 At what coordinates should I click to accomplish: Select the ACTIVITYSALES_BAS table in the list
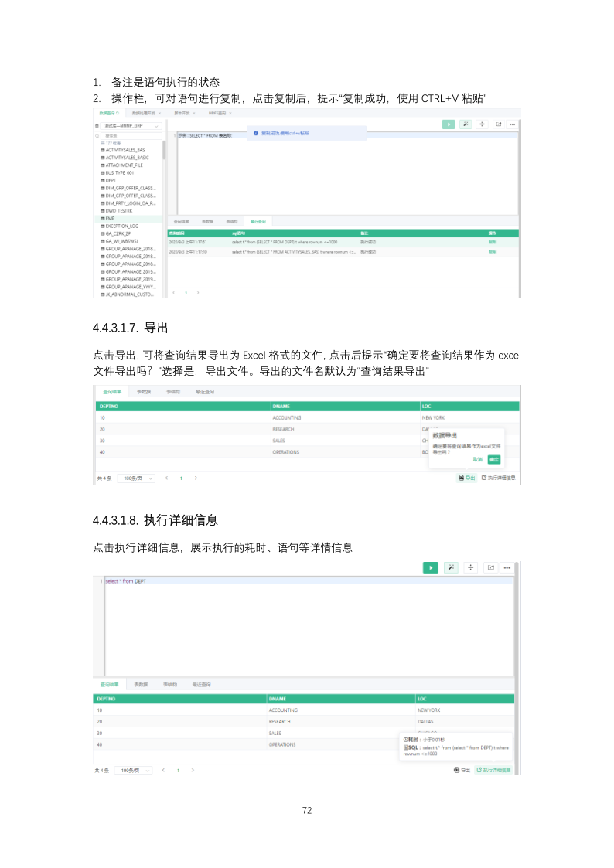pos(125,150)
